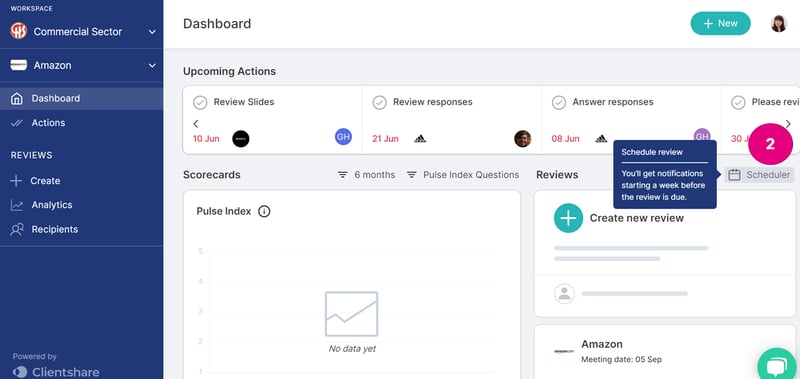Click the Review responses action title
This screenshot has width=800, height=379.
[433, 102]
